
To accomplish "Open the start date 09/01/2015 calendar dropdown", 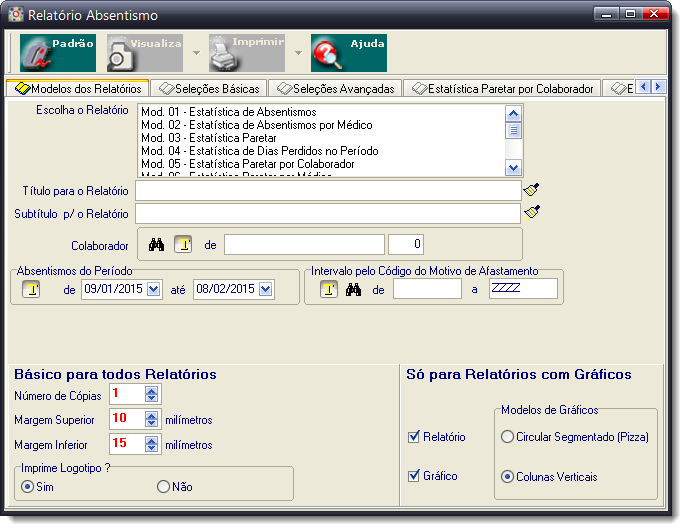I will click(153, 289).
